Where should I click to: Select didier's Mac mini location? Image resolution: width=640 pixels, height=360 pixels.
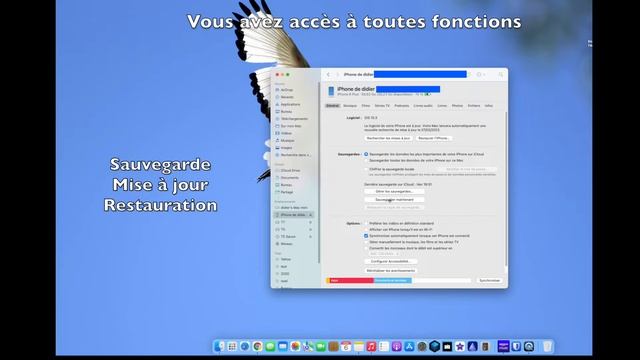(293, 208)
